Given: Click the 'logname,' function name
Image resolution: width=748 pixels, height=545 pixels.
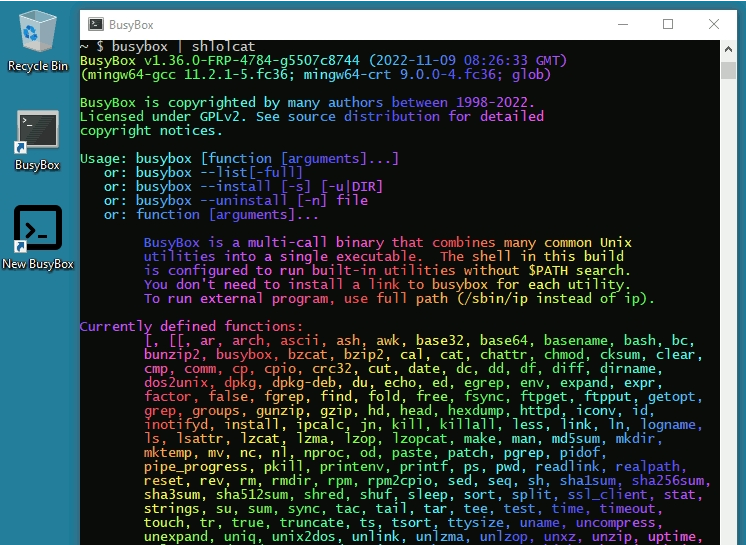Looking at the screenshot, I should click(672, 425).
